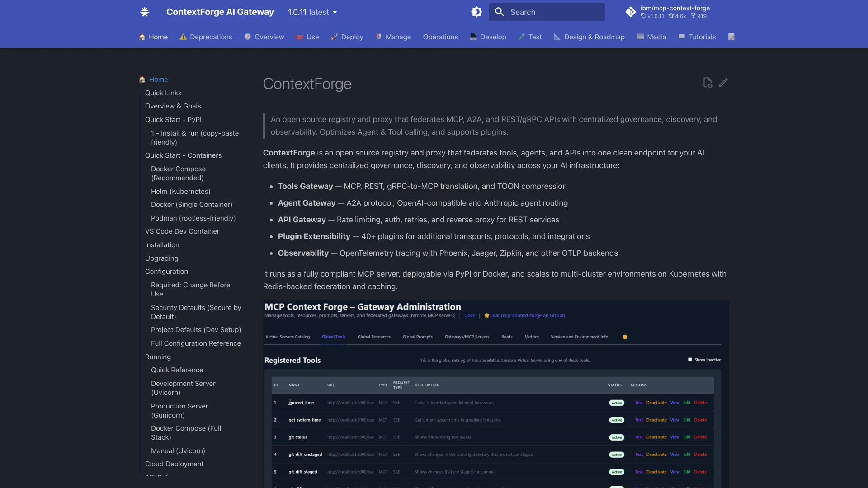Click the edit this page pencil icon

pyautogui.click(x=723, y=83)
